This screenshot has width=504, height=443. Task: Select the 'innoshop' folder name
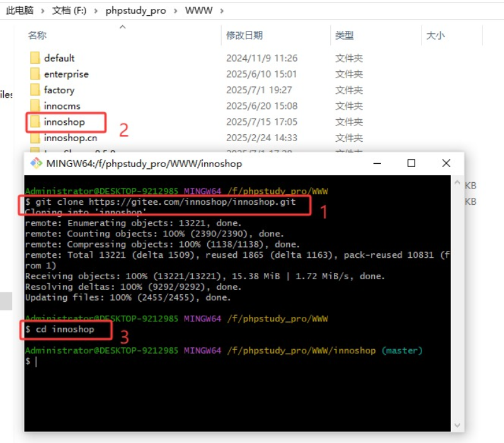click(x=64, y=122)
